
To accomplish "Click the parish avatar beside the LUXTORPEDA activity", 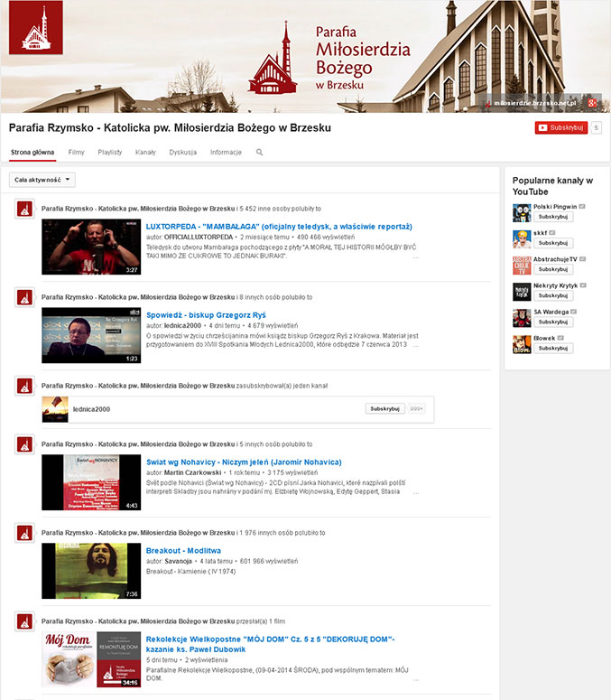I will [x=24, y=209].
